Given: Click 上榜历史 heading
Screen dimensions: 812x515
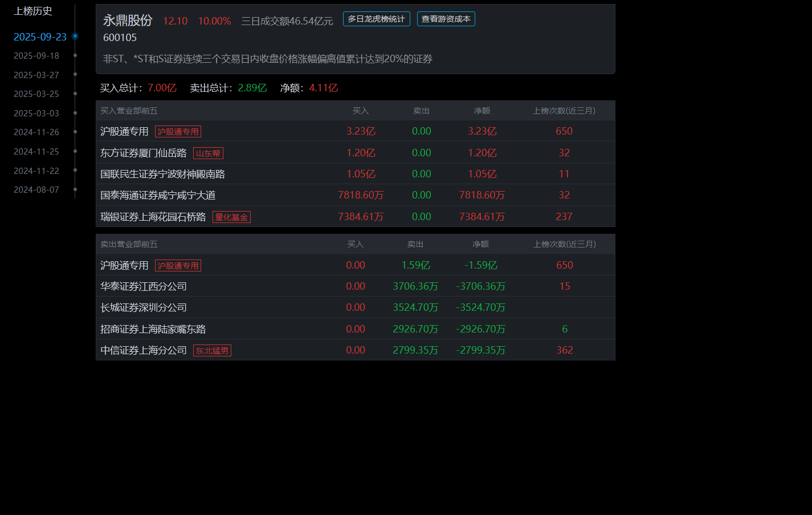Looking at the screenshot, I should pyautogui.click(x=33, y=11).
